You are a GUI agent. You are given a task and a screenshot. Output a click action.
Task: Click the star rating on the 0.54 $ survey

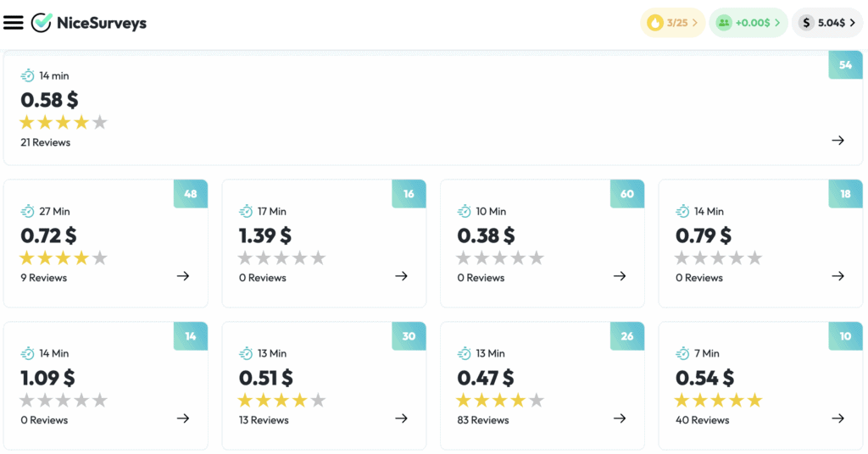[x=718, y=401]
